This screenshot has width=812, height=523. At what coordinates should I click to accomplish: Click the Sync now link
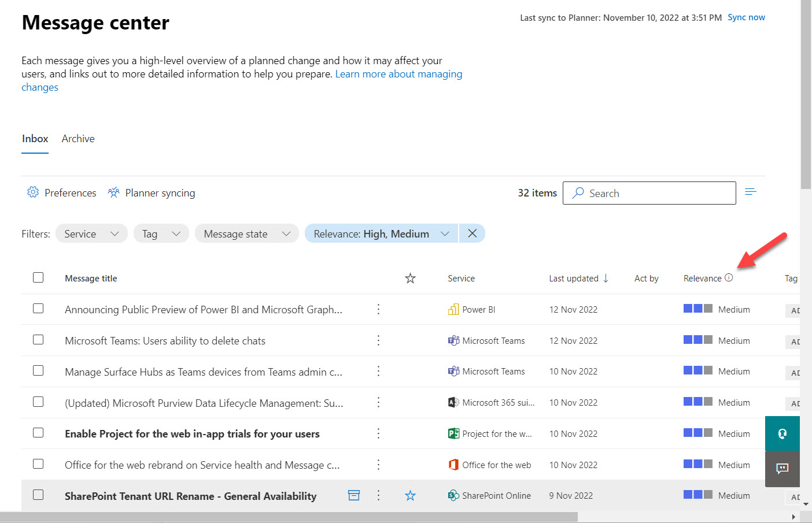746,17
